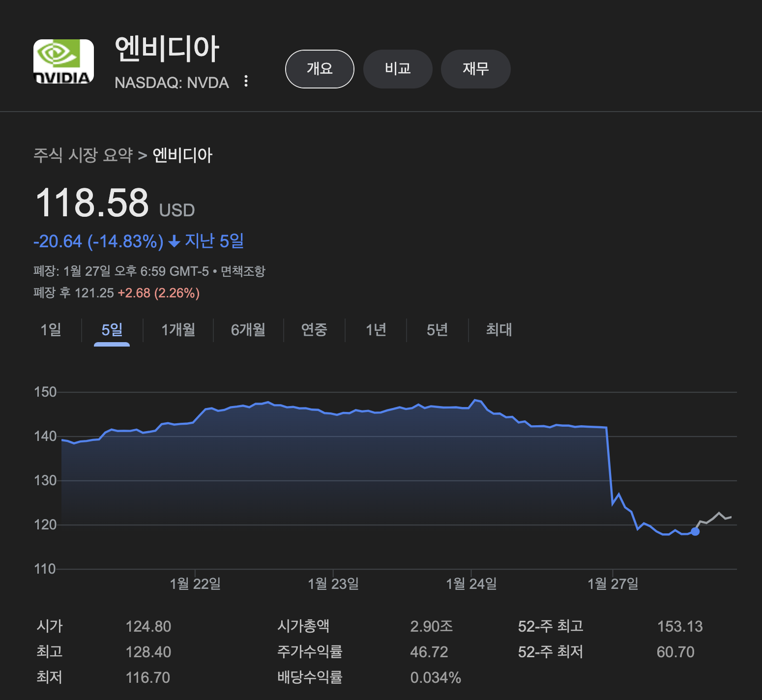Click the closing price dot on chart
This screenshot has height=700, width=762.
coord(695,531)
